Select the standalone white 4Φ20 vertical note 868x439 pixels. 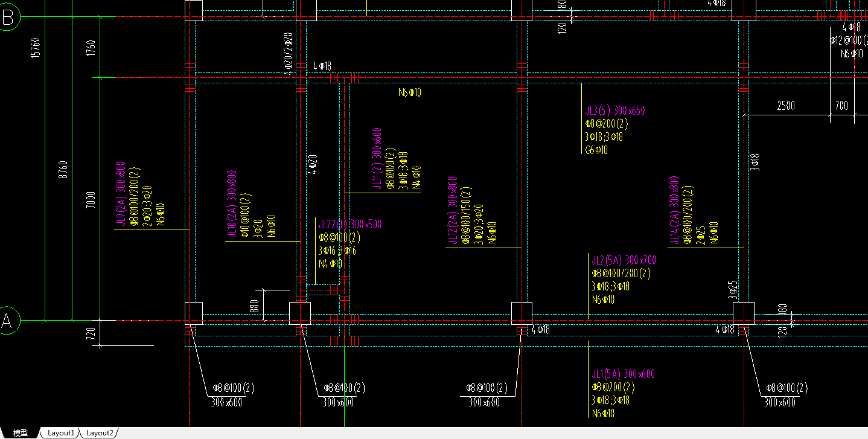[313, 164]
